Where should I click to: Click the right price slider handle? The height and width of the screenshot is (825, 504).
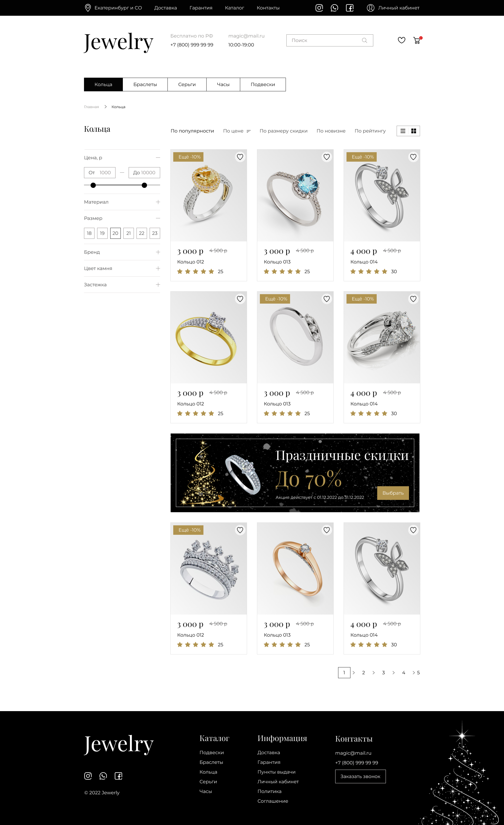tap(144, 185)
